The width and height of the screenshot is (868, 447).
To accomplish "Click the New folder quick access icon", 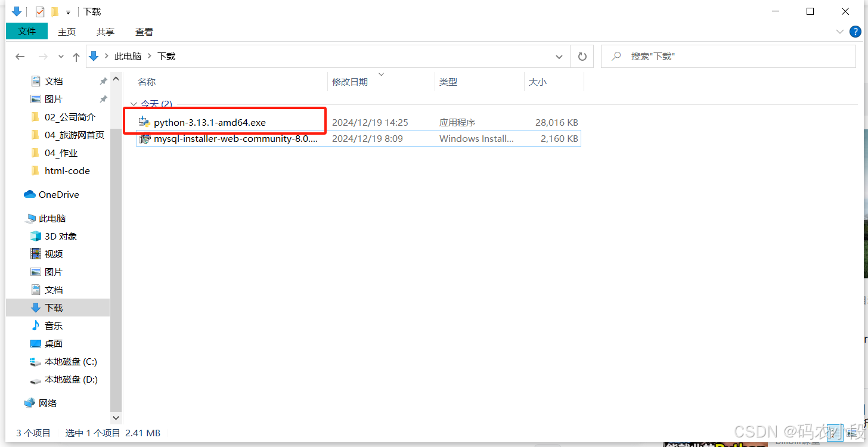I will coord(55,11).
